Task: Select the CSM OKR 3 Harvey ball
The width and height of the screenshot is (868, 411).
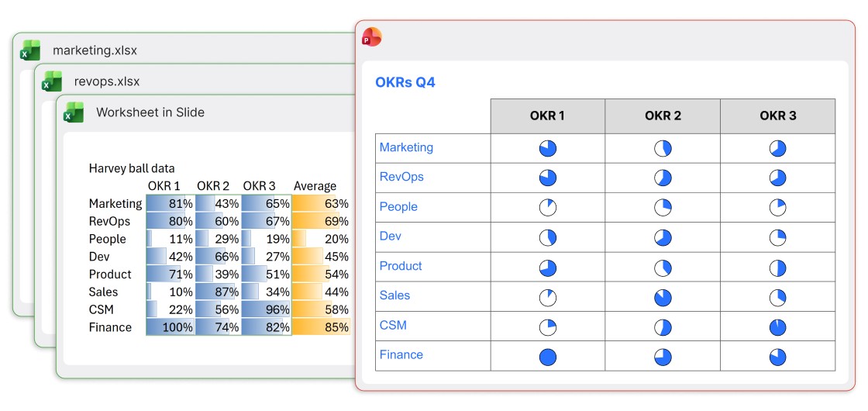Action: (777, 327)
